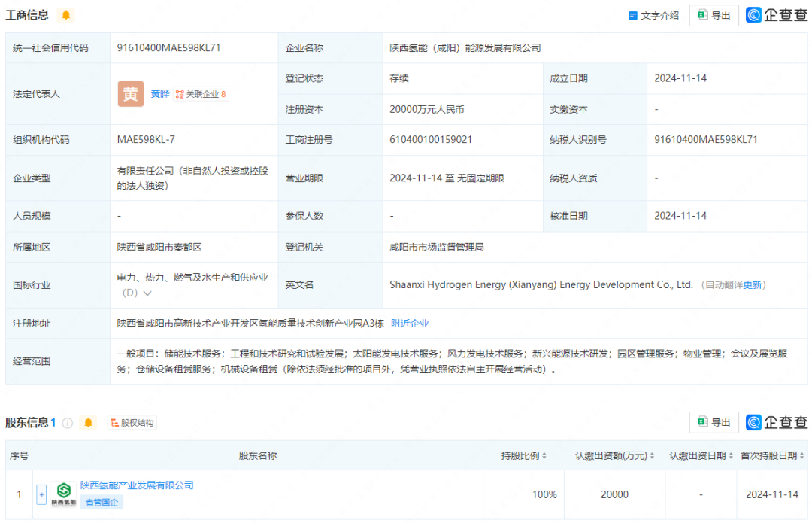Screen dimensions: 812x523
Task: Click info icon next to 股东信息
Action: [x=68, y=423]
